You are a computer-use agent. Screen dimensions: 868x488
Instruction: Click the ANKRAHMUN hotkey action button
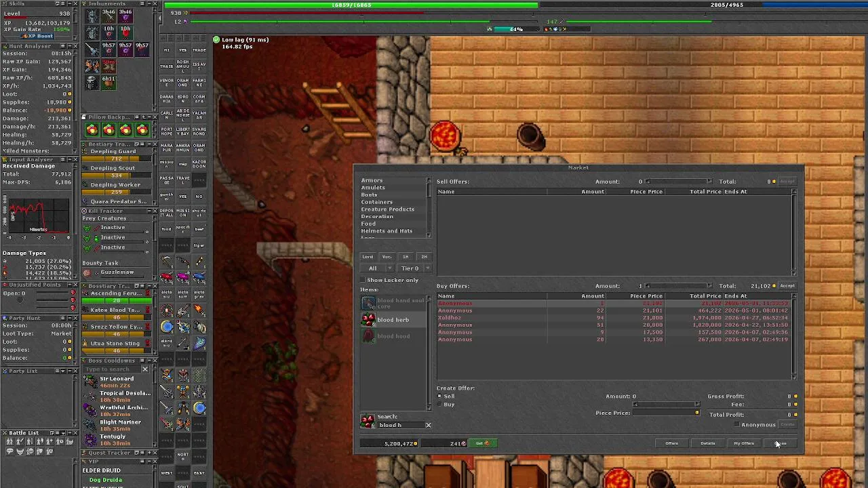click(182, 147)
